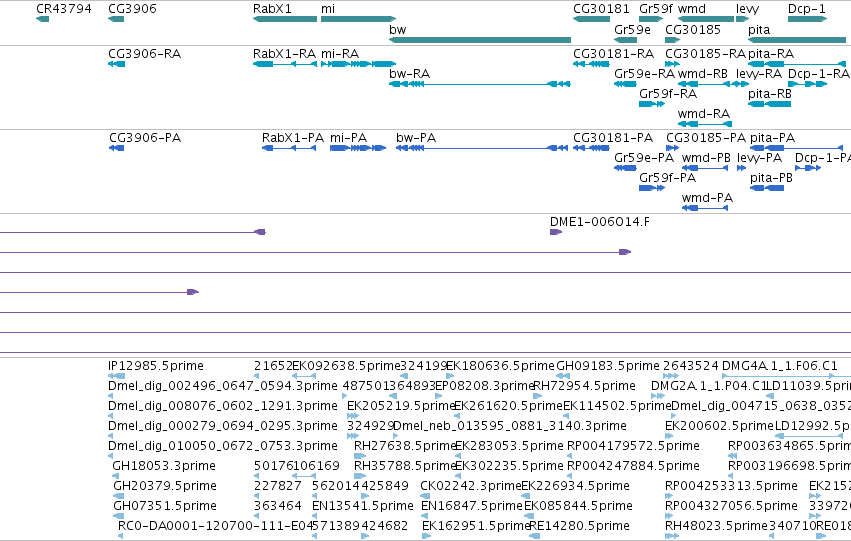Select the RP004179572.5prime EST label
The width and height of the screenshot is (851, 541).
click(633, 446)
